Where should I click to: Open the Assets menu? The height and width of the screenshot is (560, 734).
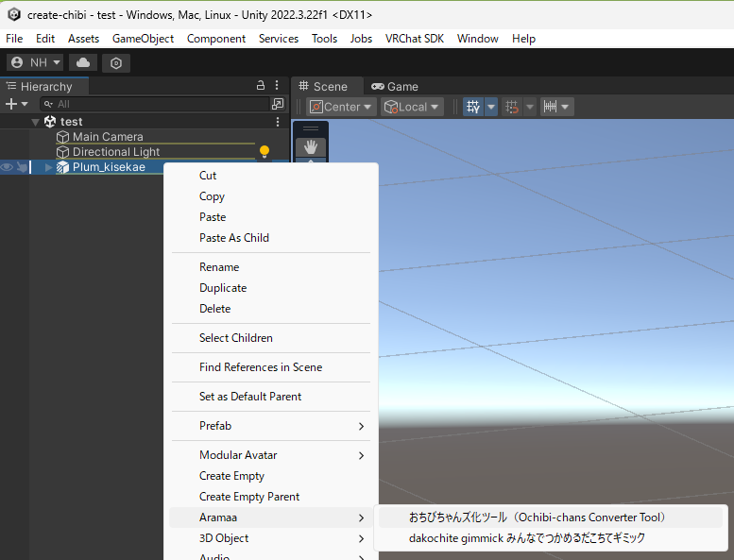point(83,39)
